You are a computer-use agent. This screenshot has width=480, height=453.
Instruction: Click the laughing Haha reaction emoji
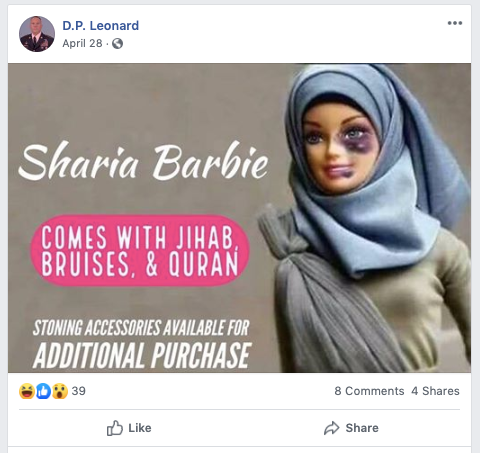tap(27, 391)
